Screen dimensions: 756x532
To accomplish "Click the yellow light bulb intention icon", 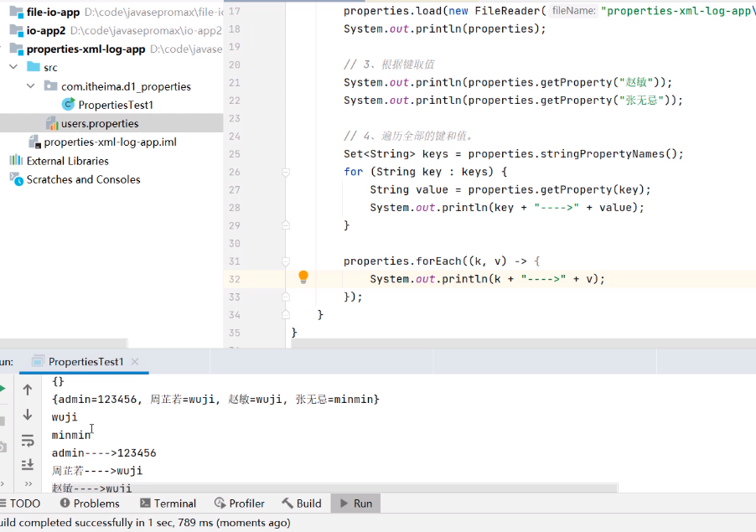I will pos(303,276).
